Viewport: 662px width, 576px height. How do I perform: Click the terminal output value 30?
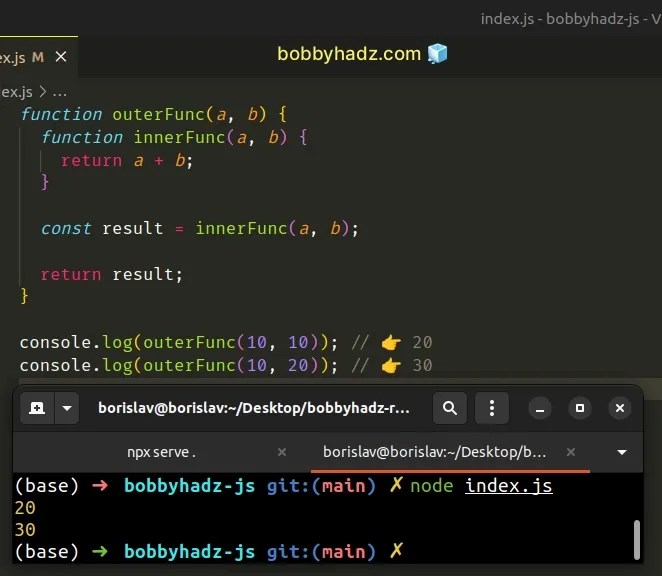click(25, 530)
